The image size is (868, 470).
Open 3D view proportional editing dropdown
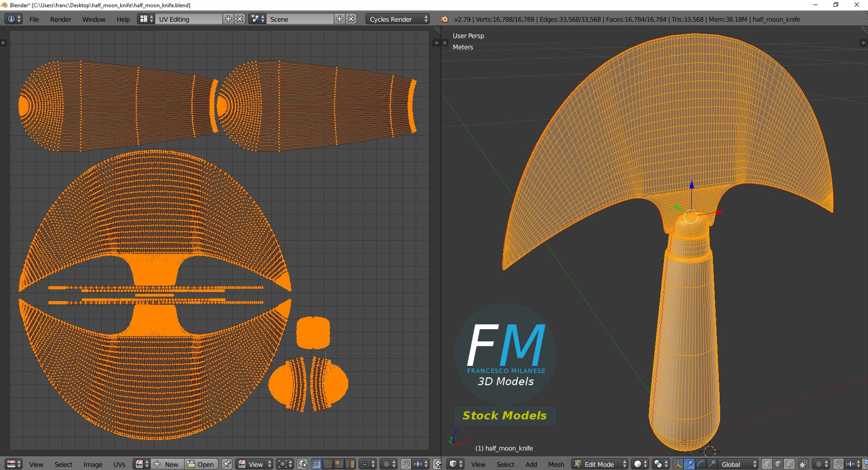point(821,464)
